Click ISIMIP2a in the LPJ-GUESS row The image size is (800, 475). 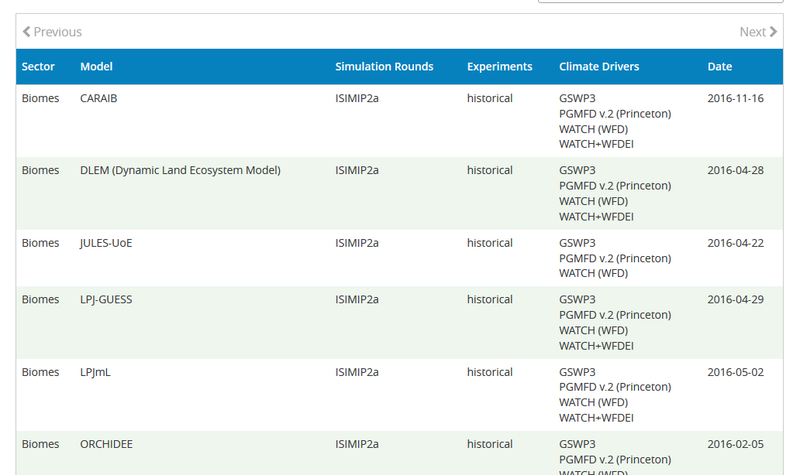point(357,299)
